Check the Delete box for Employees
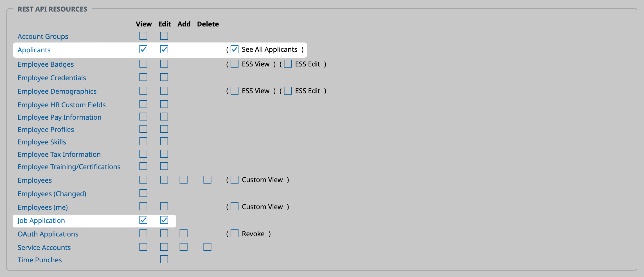This screenshot has width=644, height=277. pos(207,180)
